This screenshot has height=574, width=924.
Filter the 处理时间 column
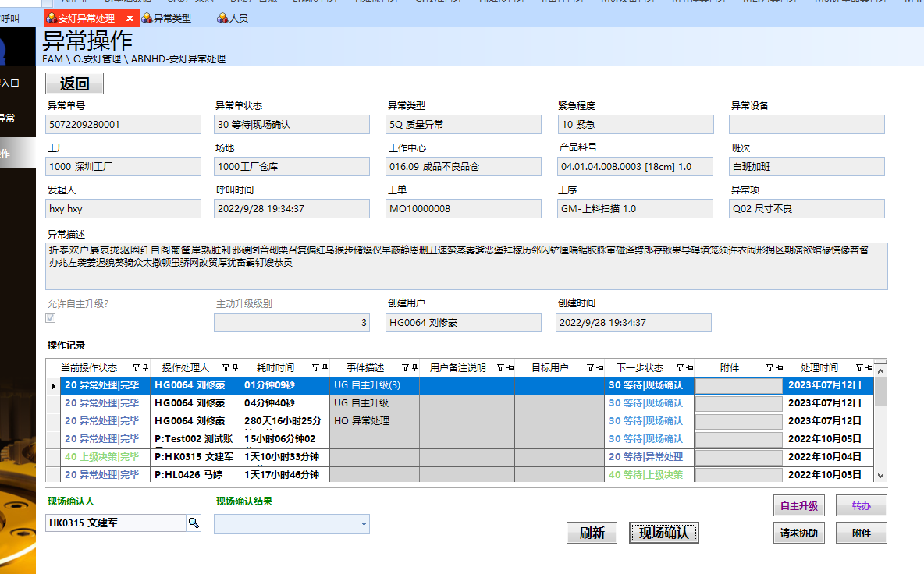(860, 368)
